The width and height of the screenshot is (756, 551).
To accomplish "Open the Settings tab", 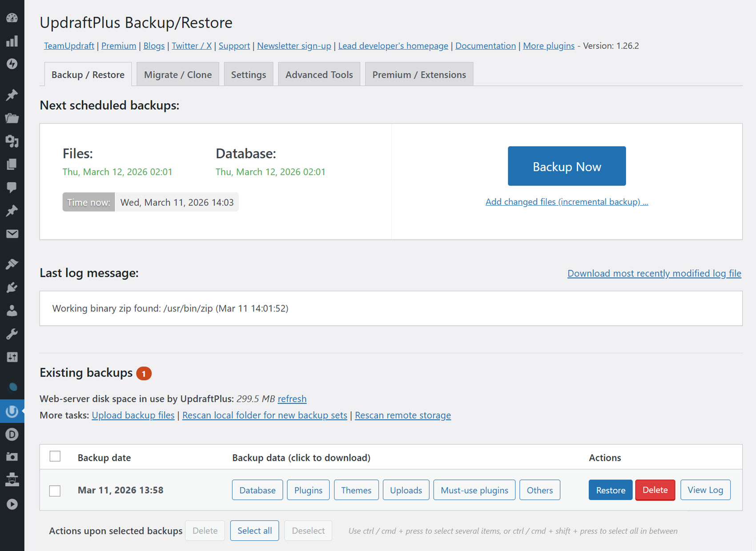I will point(249,75).
